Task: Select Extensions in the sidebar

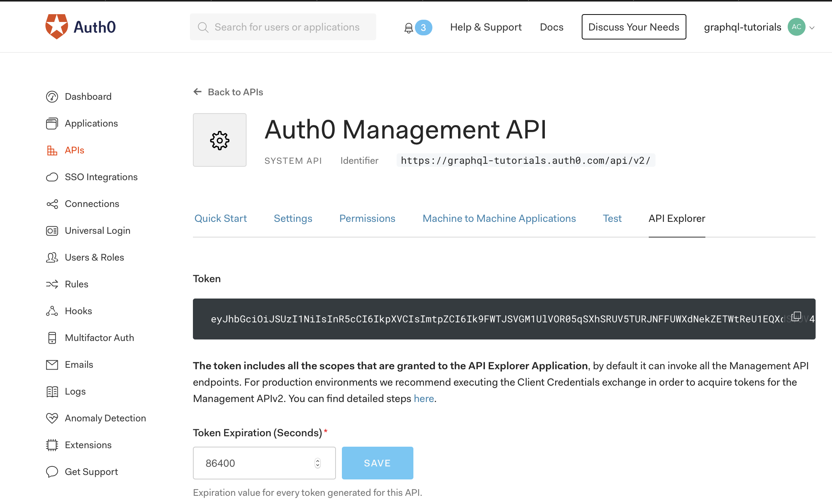Action: click(88, 445)
